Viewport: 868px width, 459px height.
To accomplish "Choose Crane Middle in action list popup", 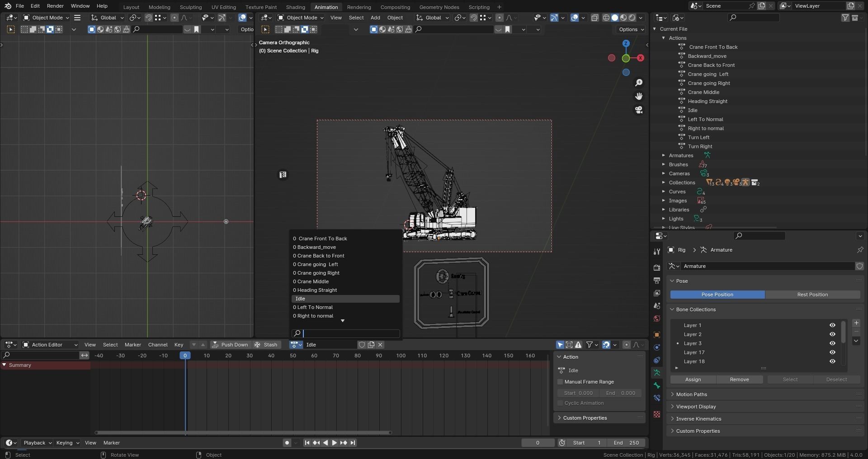I will click(345, 281).
